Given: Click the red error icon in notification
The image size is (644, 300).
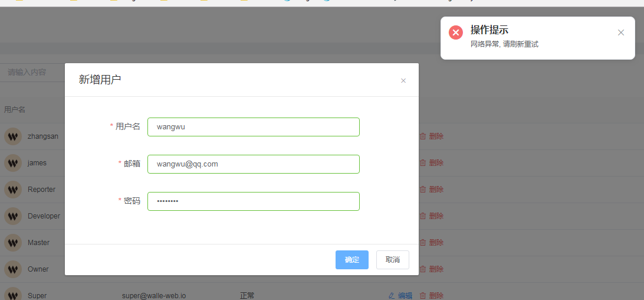Looking at the screenshot, I should tap(456, 32).
